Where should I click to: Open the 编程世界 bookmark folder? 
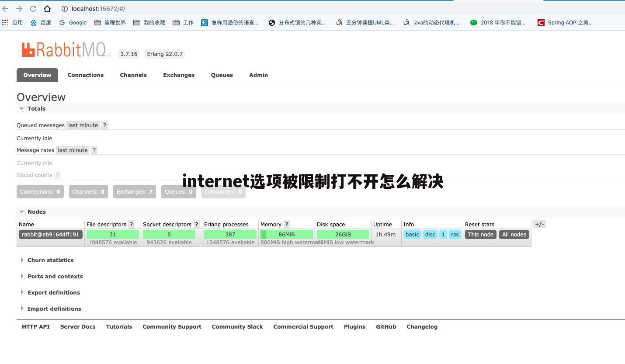coord(110,23)
